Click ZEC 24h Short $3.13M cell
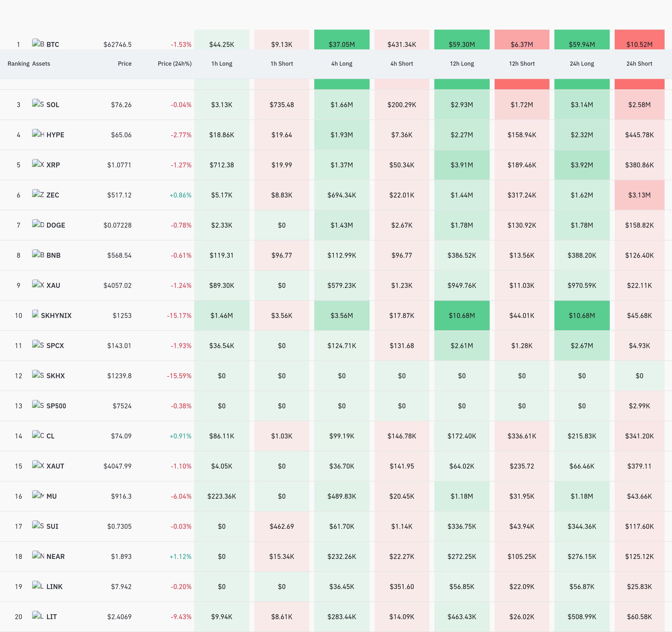 point(639,195)
